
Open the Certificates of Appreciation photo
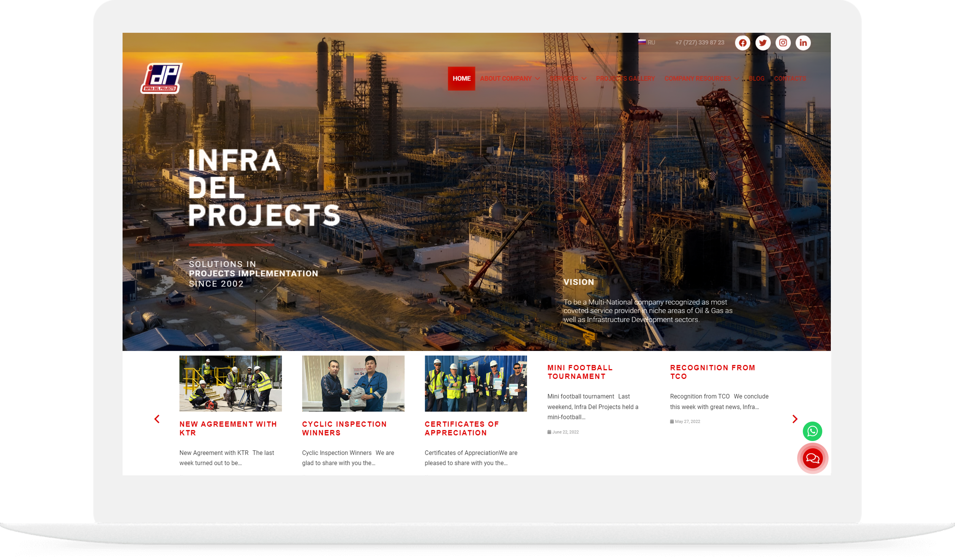pyautogui.click(x=476, y=383)
